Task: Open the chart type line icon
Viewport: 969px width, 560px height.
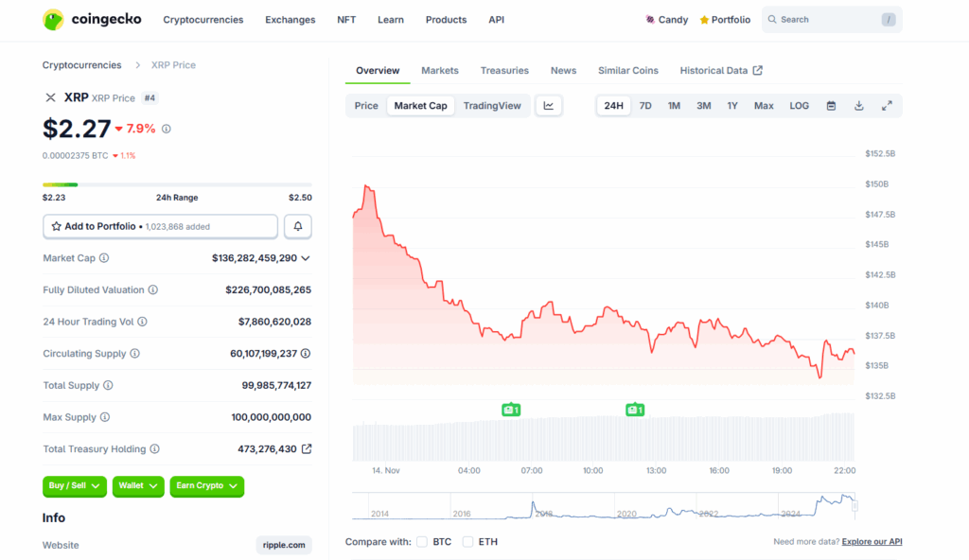Action: pyautogui.click(x=549, y=106)
